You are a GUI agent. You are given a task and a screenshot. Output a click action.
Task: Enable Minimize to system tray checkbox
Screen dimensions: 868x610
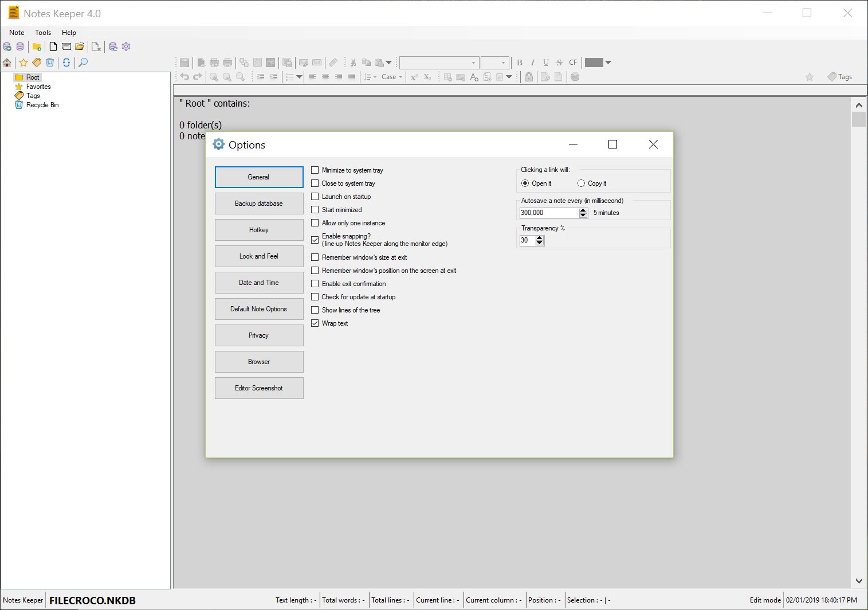pyautogui.click(x=315, y=170)
